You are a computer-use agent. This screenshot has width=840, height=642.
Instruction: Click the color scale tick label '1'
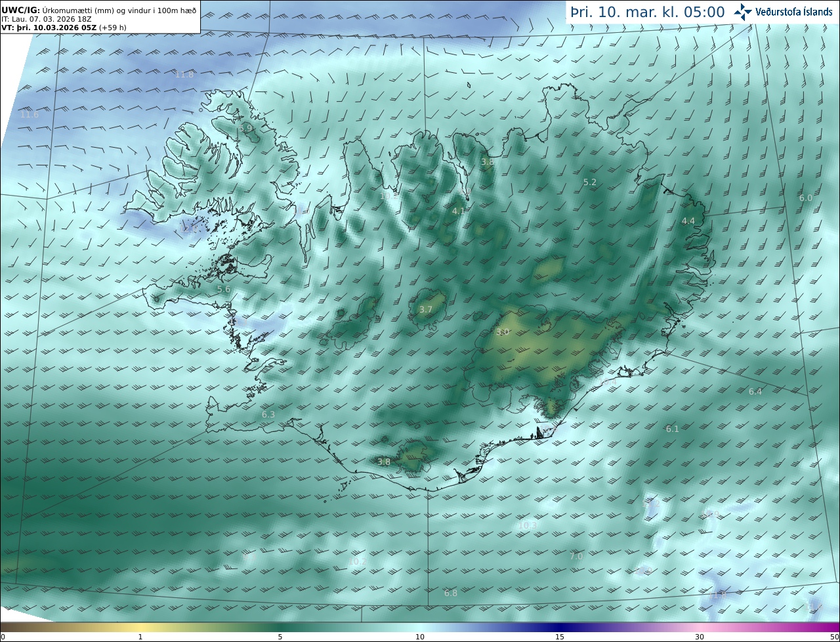[140, 637]
